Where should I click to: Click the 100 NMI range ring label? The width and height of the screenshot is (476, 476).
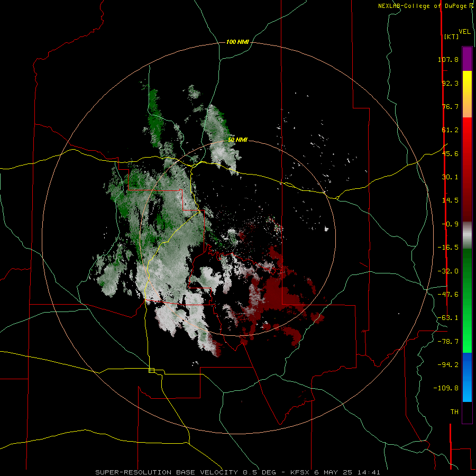pyautogui.click(x=237, y=42)
